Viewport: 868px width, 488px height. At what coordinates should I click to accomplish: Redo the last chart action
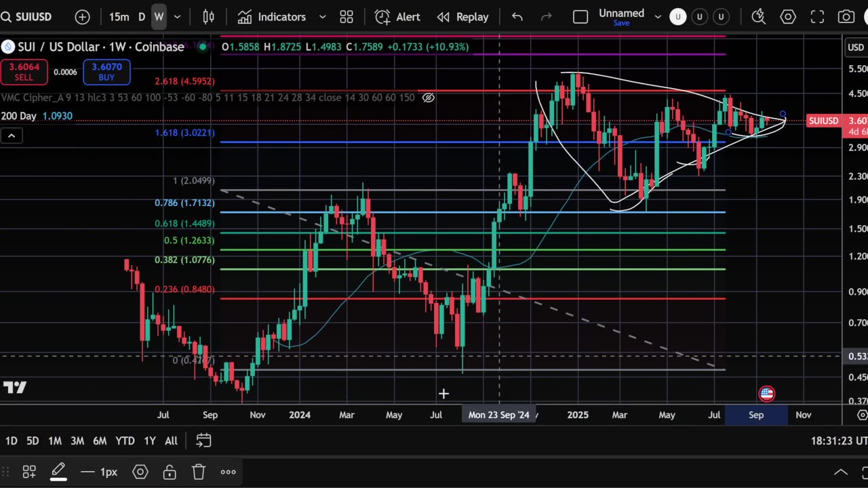click(547, 17)
